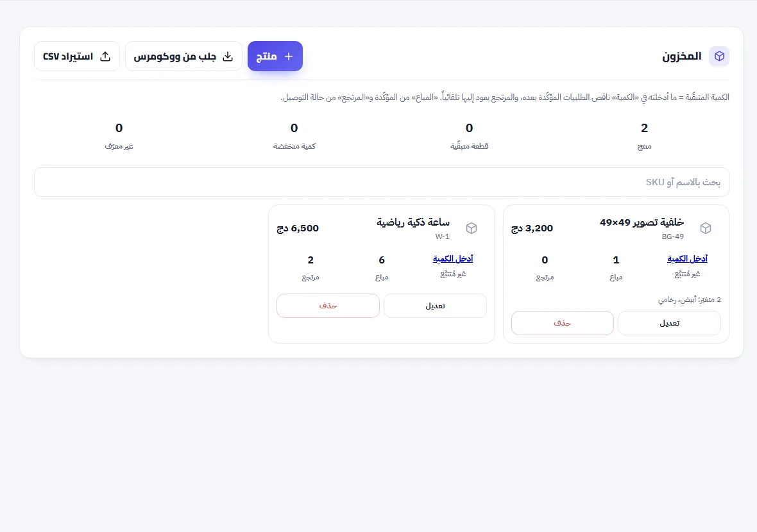Click the price 6,500 دج

[298, 228]
